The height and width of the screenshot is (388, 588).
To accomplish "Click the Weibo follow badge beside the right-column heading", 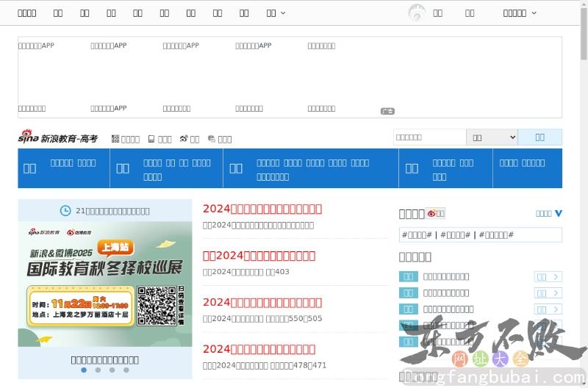I will pos(436,214).
